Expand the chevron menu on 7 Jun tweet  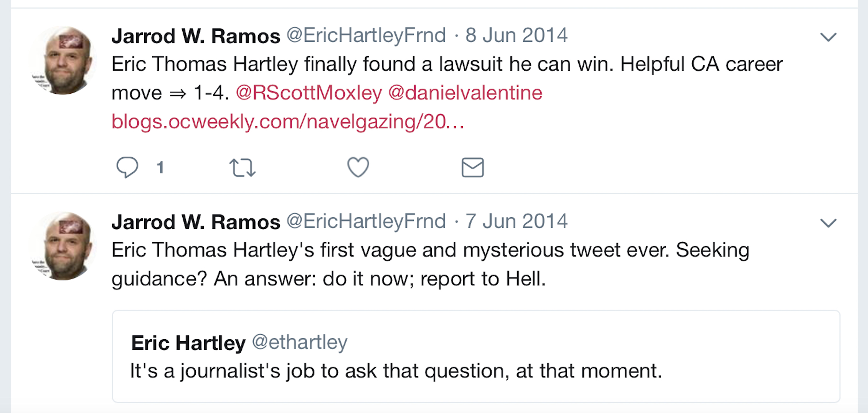click(828, 223)
